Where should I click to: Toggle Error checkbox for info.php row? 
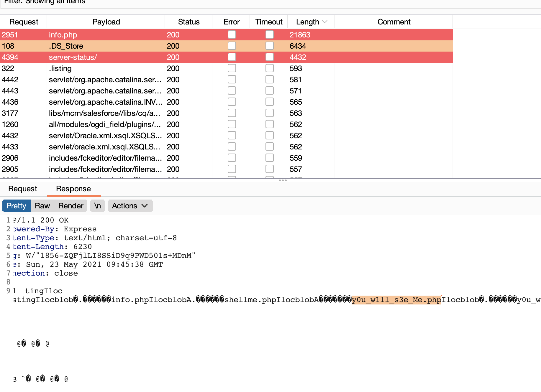click(232, 34)
